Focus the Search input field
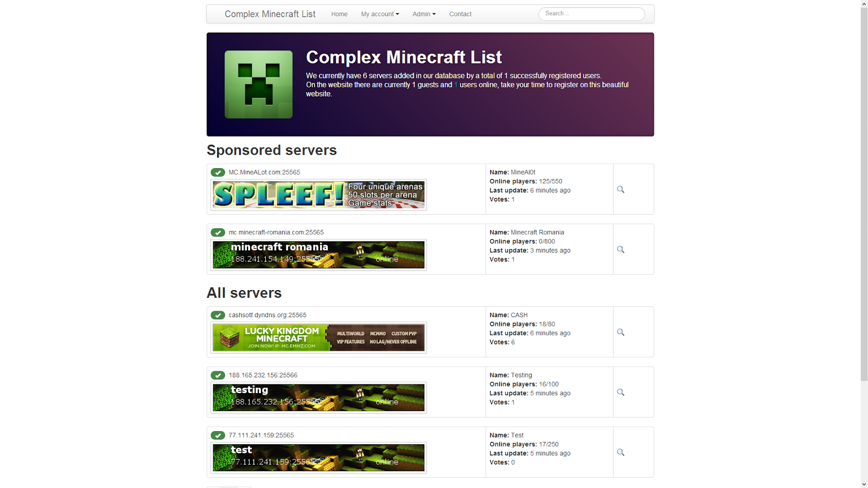This screenshot has width=868, height=488. click(591, 14)
